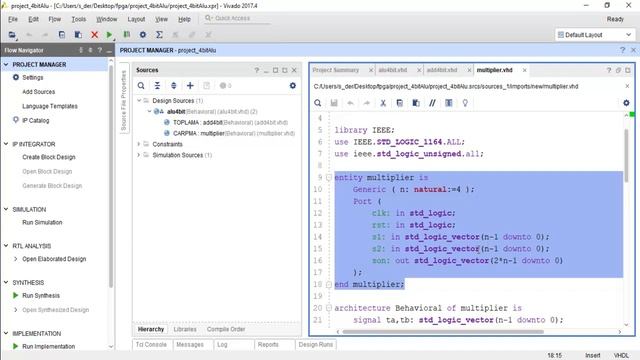Click the Program device icon in toolbar
Screen dimensions: 640x360
coord(127,35)
